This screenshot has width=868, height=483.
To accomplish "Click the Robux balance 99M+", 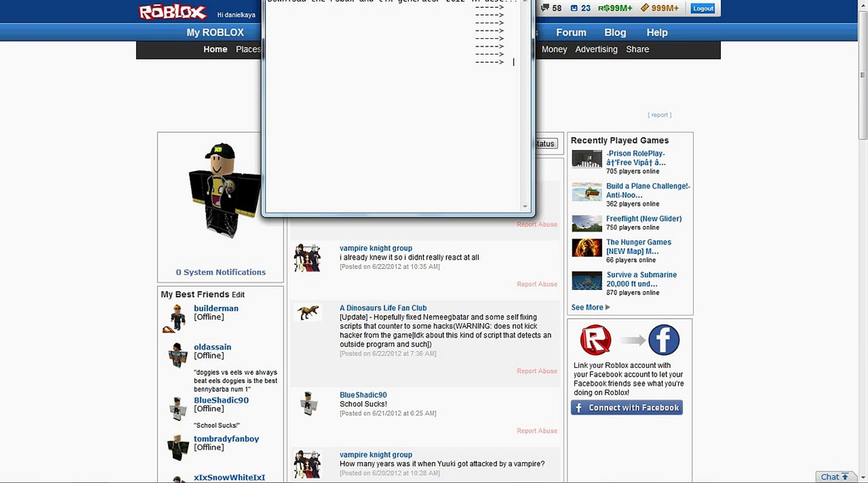I will (x=615, y=8).
